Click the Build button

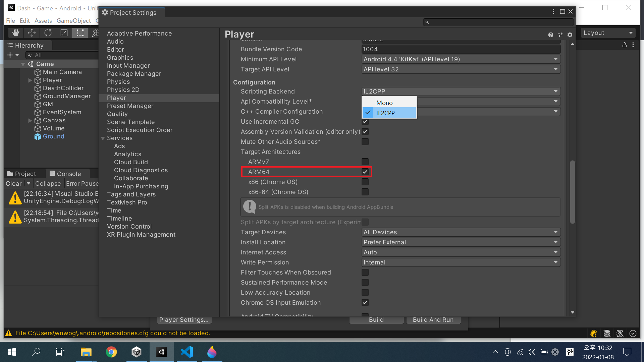coord(376,319)
